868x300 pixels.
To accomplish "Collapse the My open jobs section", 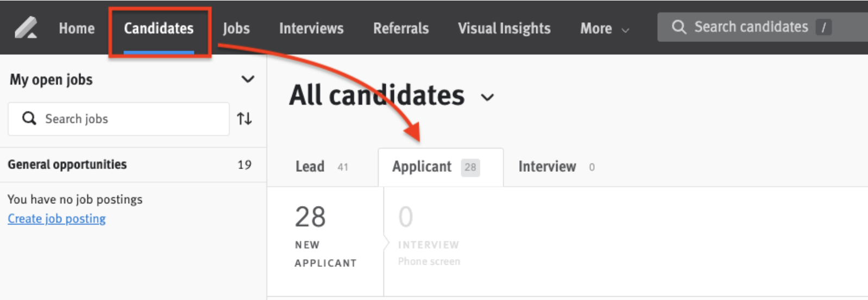I will [x=248, y=79].
